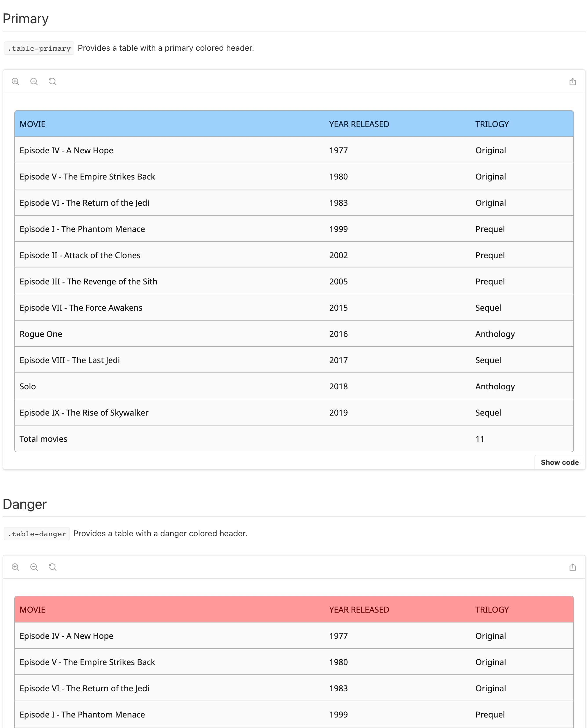Click the .table-danger code label

click(37, 534)
